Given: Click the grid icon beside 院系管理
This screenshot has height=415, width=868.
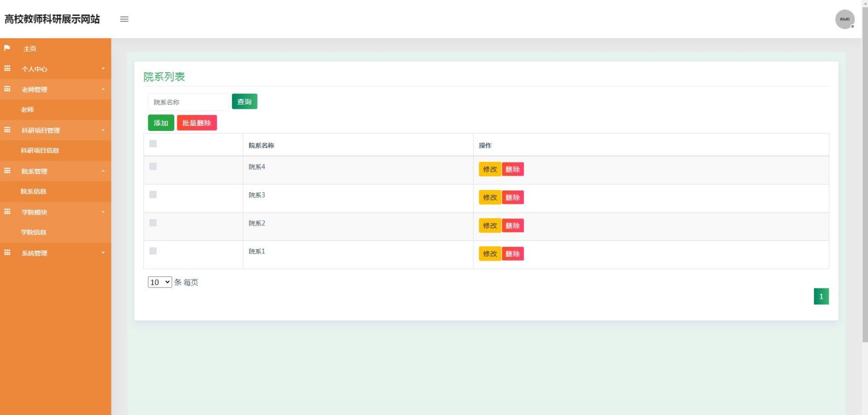Looking at the screenshot, I should 7,171.
